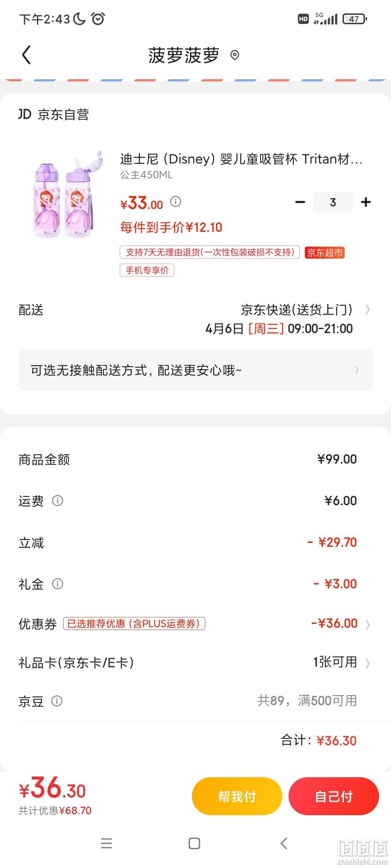Tap the quantity field showing 3
Viewport: 391px width, 868px height.
[333, 202]
